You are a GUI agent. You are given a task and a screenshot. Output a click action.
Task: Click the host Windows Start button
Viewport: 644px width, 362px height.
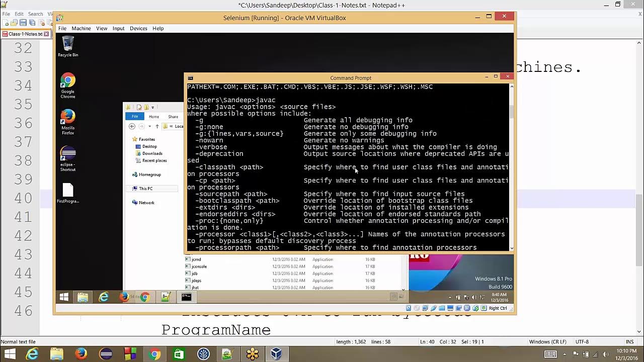[x=10, y=354]
